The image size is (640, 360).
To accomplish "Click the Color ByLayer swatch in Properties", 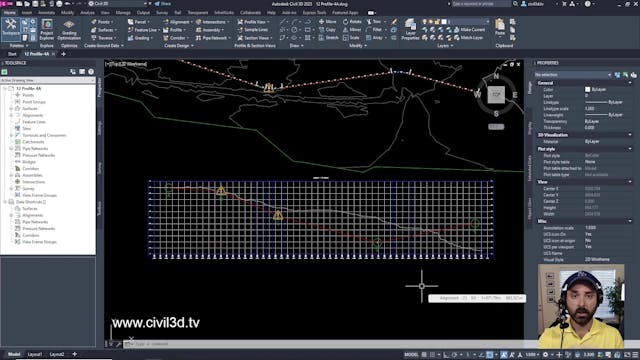I will pos(587,89).
